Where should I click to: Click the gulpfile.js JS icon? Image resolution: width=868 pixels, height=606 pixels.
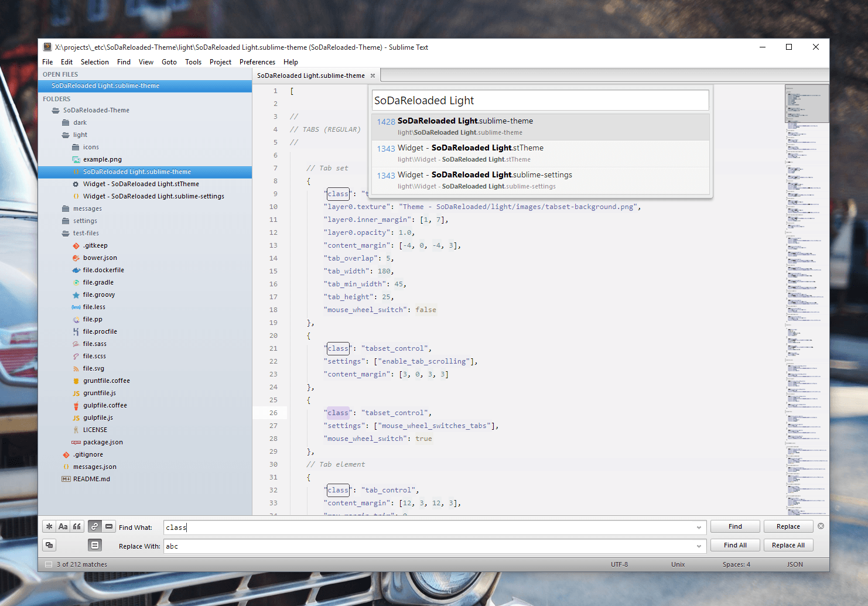pos(76,417)
